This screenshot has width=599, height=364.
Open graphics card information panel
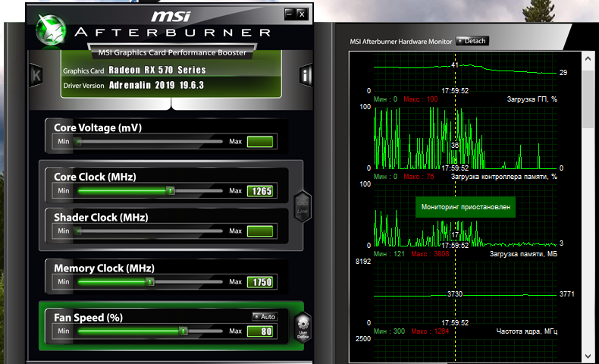(x=306, y=75)
